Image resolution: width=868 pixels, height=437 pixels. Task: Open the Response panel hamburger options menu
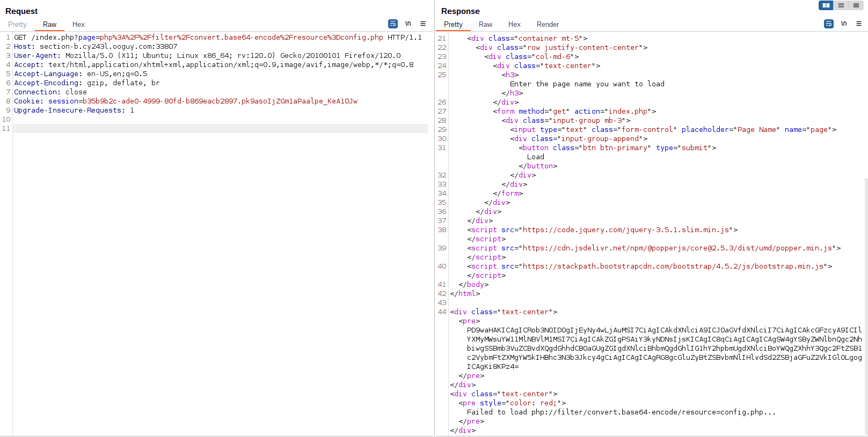(859, 24)
